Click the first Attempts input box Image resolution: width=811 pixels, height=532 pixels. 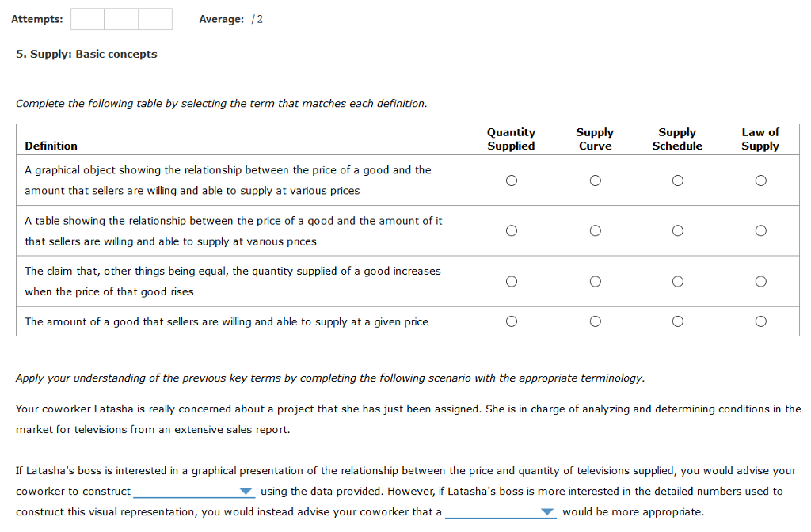pos(86,18)
